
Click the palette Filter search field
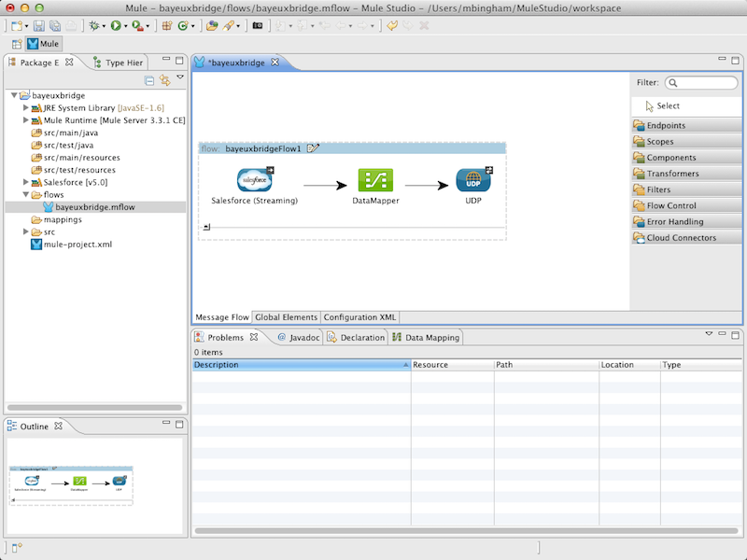pyautogui.click(x=701, y=83)
